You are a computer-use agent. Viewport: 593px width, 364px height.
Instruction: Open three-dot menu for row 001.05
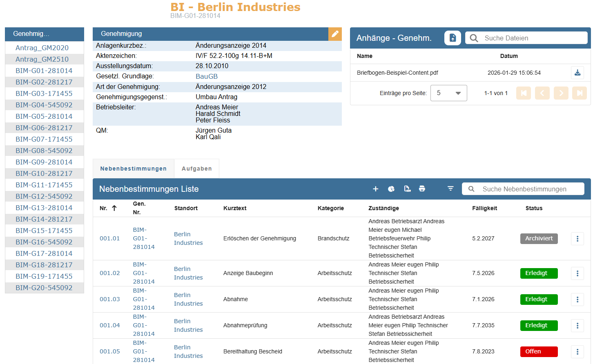click(x=577, y=352)
